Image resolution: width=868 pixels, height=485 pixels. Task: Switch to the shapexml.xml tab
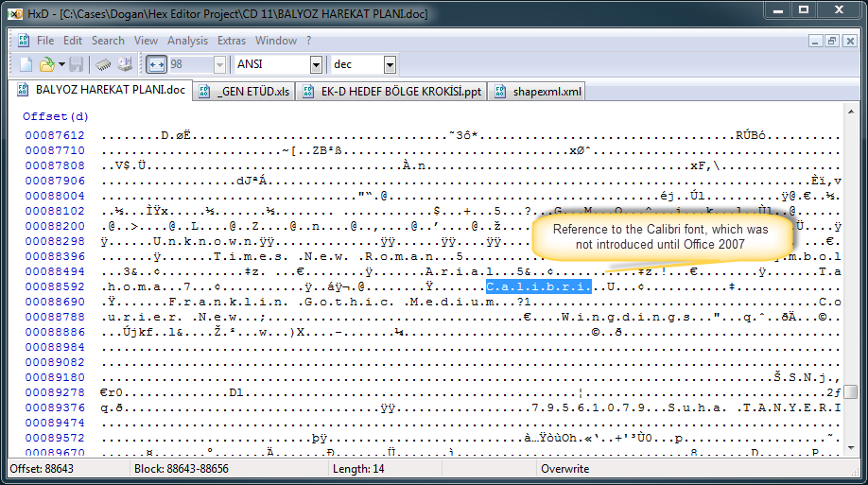[x=538, y=92]
